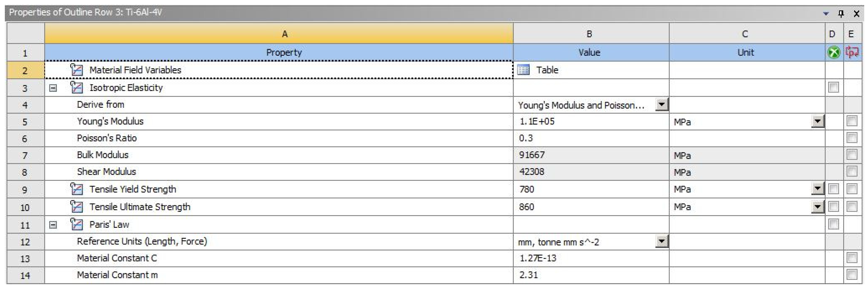This screenshot has height=289, width=868.
Task: Collapse the Paris' Law property group
Action: pyautogui.click(x=53, y=225)
